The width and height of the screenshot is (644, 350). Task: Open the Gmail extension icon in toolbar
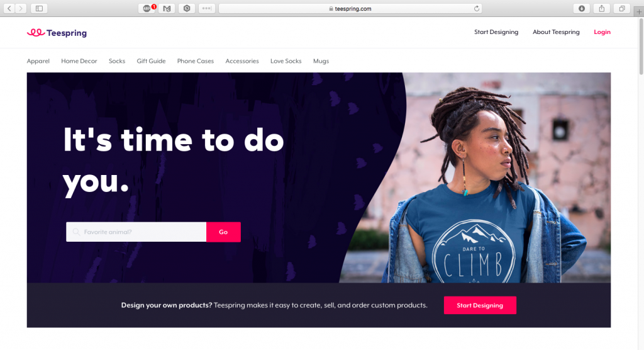(167, 8)
